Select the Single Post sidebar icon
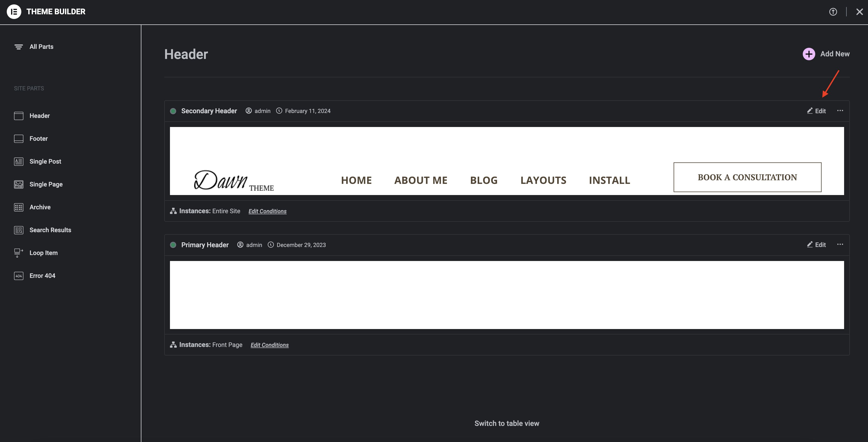The height and width of the screenshot is (442, 868). point(18,161)
